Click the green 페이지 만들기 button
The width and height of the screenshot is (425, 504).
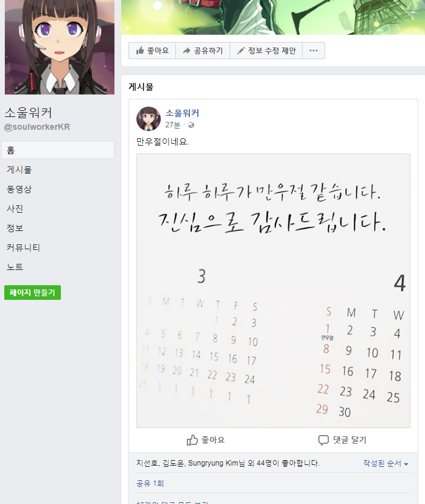point(32,293)
